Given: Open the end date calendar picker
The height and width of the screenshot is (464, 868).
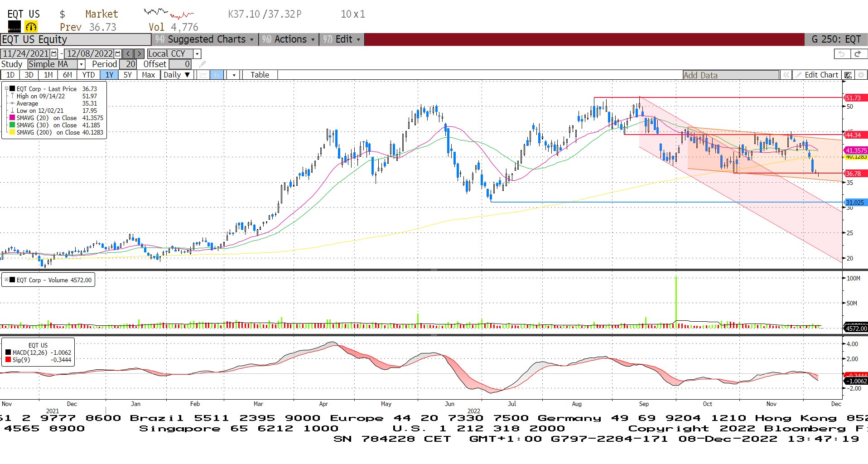Looking at the screenshot, I should (118, 53).
